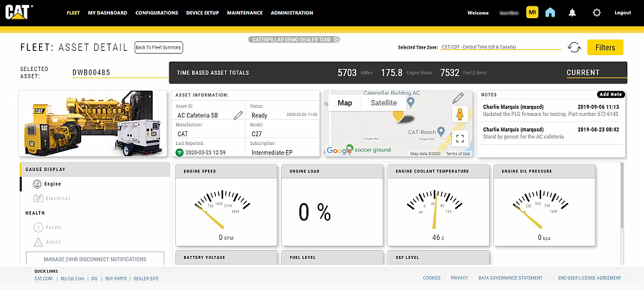Click '5703' kWhrs total value
Image resolution: width=644 pixels, height=290 pixels.
(347, 72)
